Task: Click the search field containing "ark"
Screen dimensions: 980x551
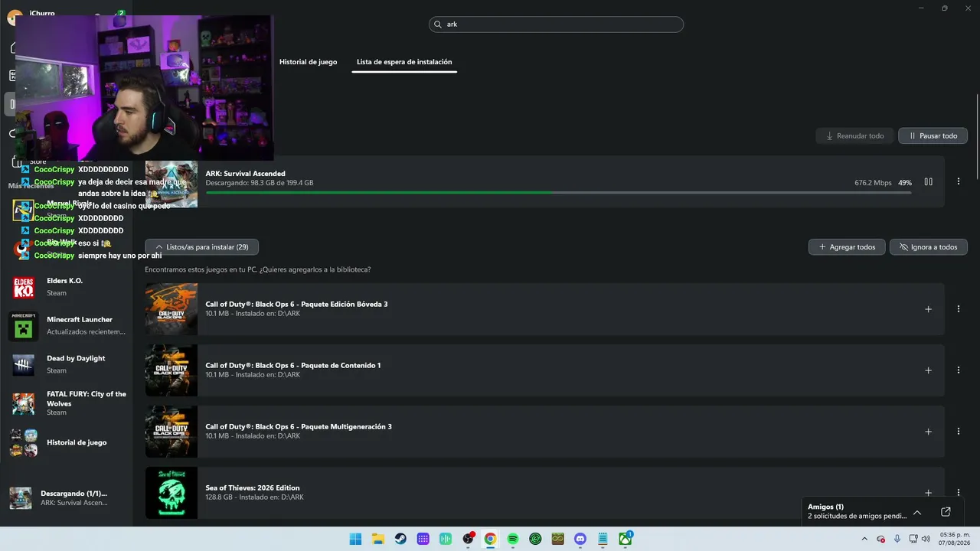Action: tap(556, 24)
